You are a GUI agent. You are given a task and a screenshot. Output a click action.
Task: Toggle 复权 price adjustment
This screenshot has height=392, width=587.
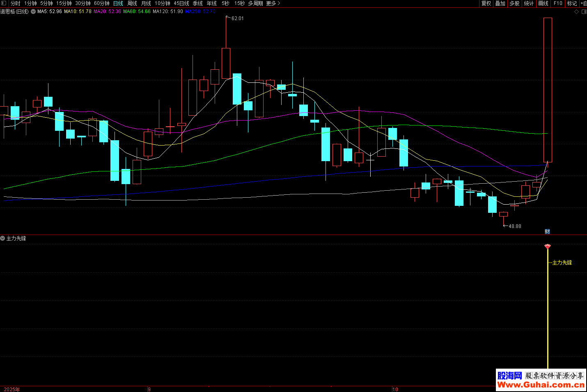coord(486,3)
